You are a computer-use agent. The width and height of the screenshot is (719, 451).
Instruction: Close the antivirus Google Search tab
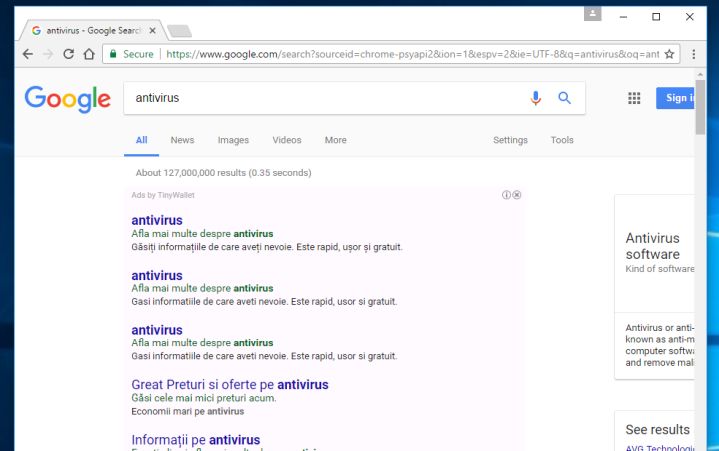click(153, 31)
